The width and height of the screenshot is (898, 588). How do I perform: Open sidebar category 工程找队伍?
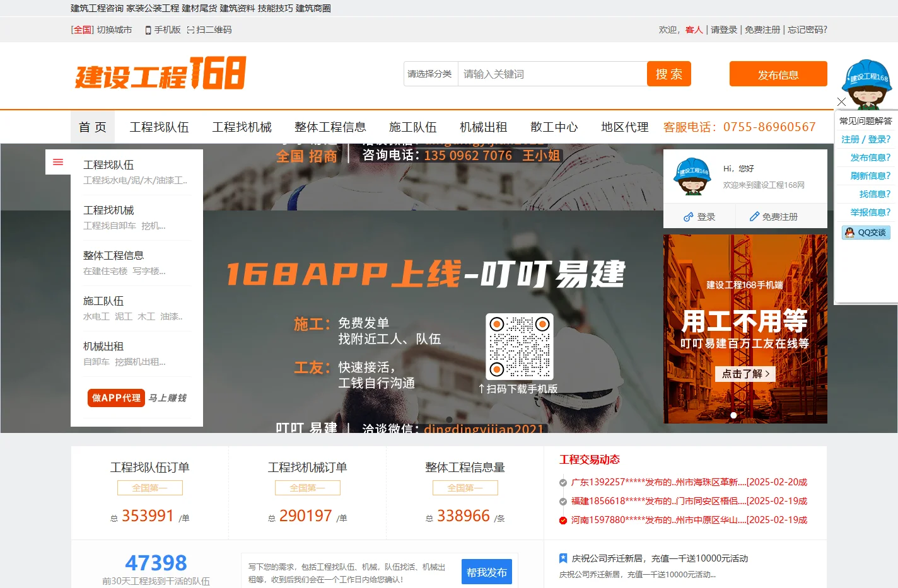108,165
